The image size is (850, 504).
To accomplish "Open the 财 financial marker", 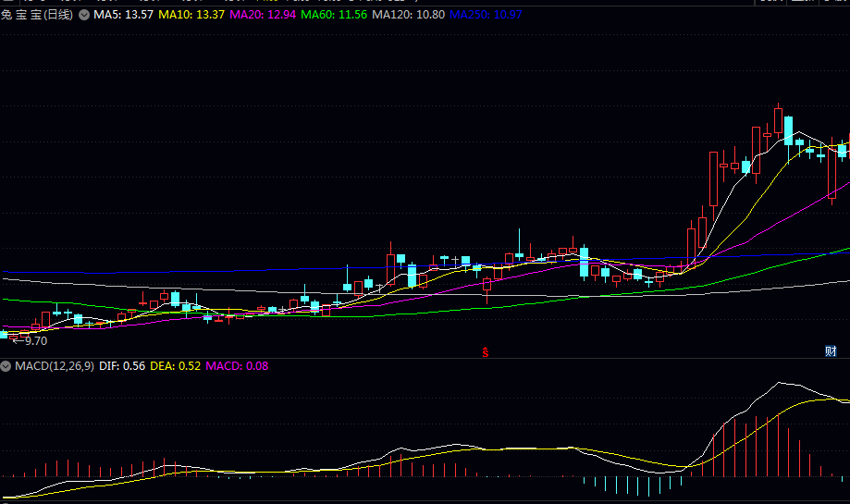I will [x=831, y=351].
